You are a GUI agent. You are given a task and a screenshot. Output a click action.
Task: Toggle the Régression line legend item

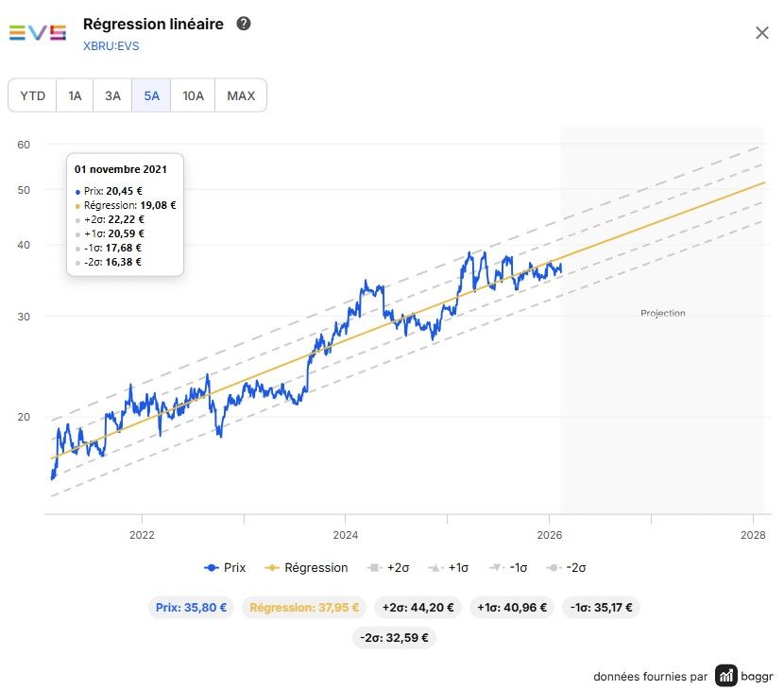[x=306, y=567]
